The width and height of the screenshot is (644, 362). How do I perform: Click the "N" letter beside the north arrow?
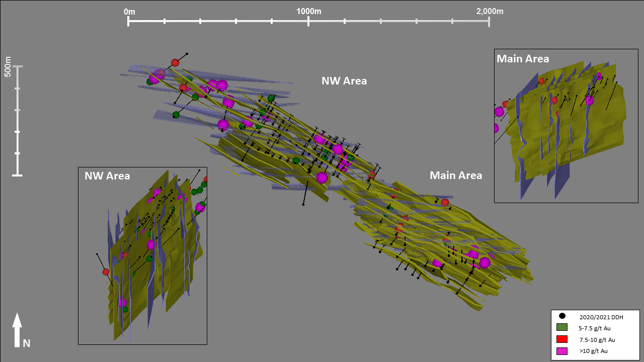pos(27,343)
